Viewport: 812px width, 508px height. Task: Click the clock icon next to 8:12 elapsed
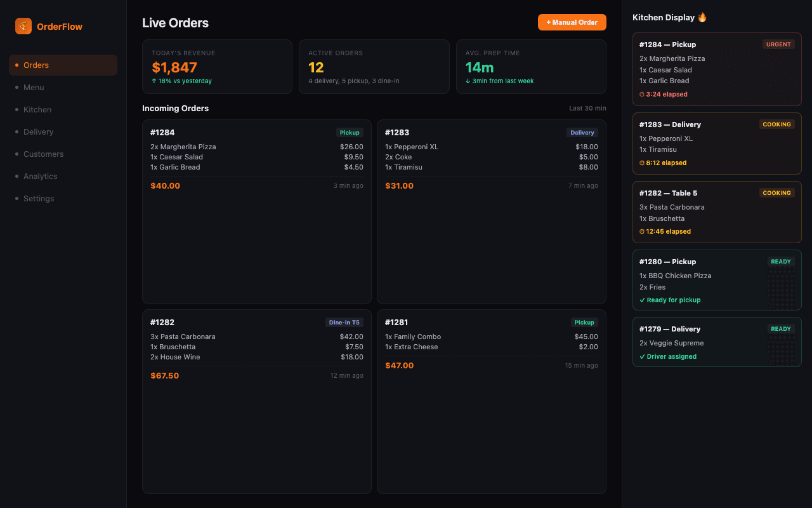642,163
